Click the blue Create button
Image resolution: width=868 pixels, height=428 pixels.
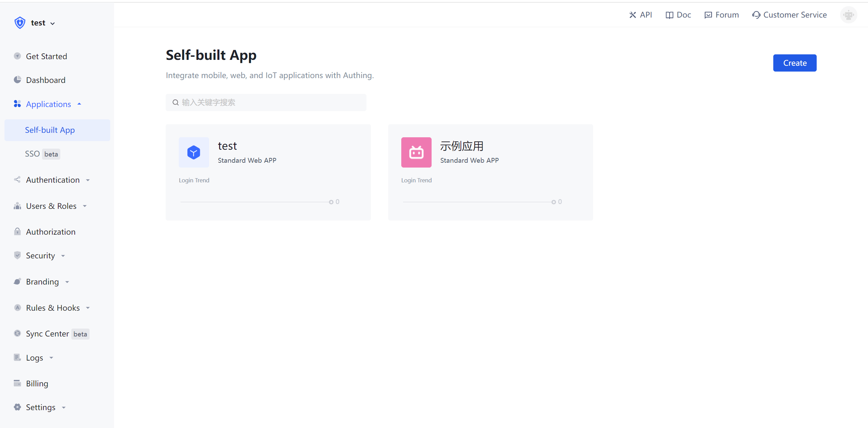point(794,63)
